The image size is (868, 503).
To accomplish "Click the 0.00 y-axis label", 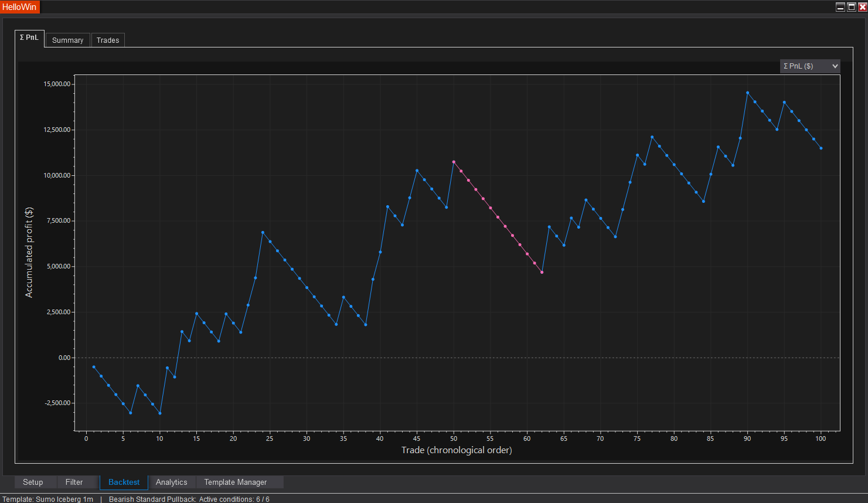I will tap(64, 358).
